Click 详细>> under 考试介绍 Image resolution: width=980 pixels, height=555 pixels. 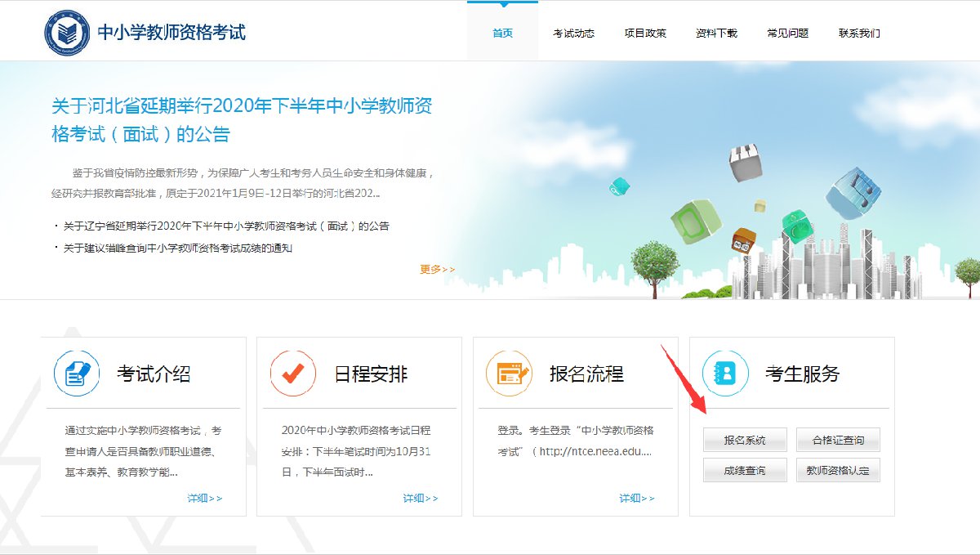[x=204, y=498]
